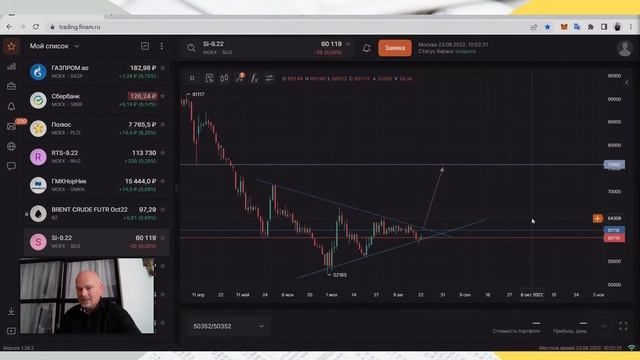Click the browser bookmark star
Viewport: 640px width, 360px height.
coord(547,27)
